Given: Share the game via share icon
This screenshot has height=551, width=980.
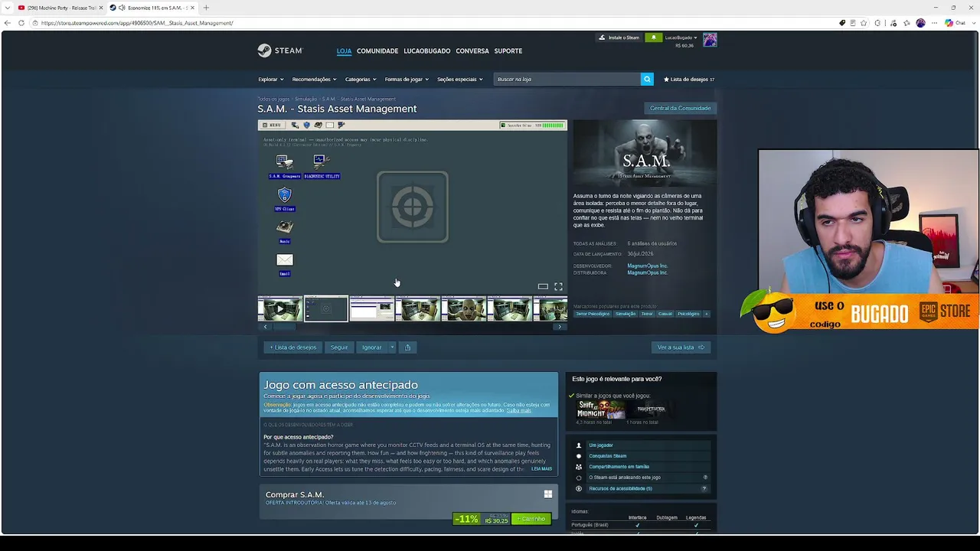Looking at the screenshot, I should tap(407, 347).
